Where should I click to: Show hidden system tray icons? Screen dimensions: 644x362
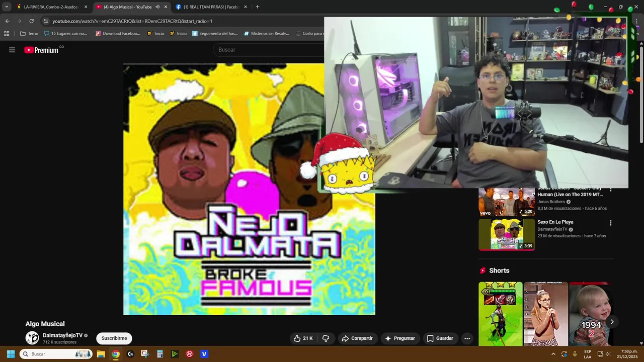tap(553, 354)
